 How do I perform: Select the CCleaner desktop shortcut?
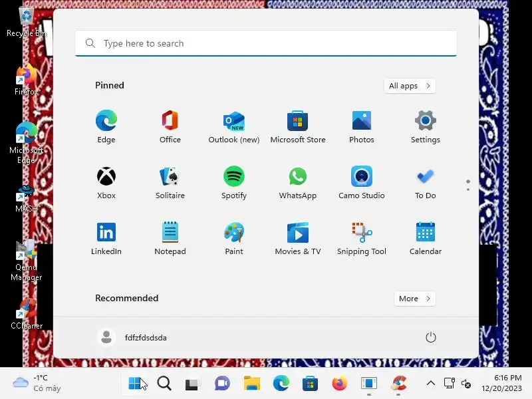(27, 314)
